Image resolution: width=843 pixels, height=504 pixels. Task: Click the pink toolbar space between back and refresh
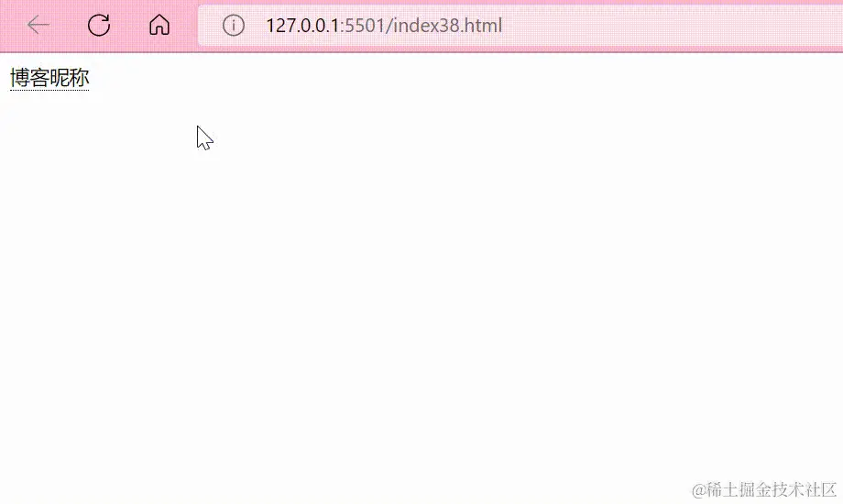[69, 25]
